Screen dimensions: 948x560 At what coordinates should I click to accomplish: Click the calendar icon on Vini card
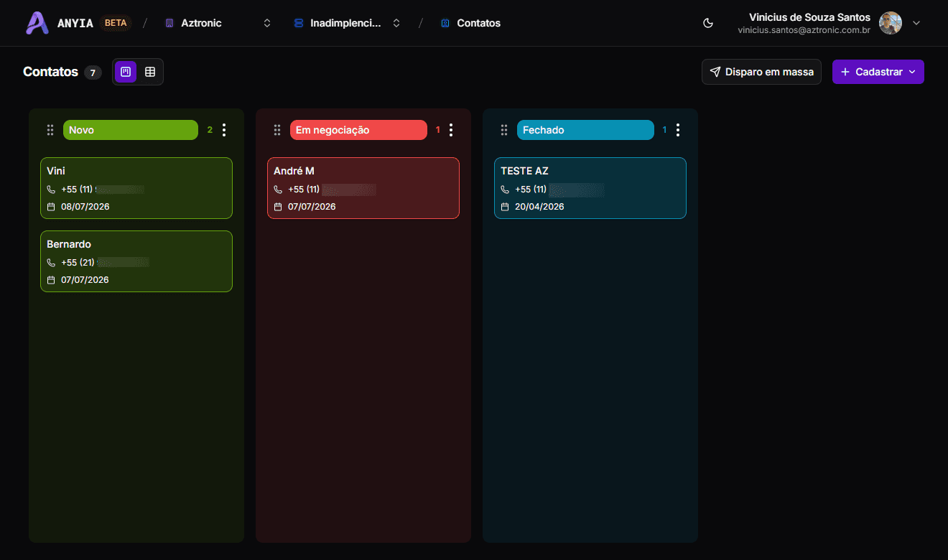coord(51,207)
